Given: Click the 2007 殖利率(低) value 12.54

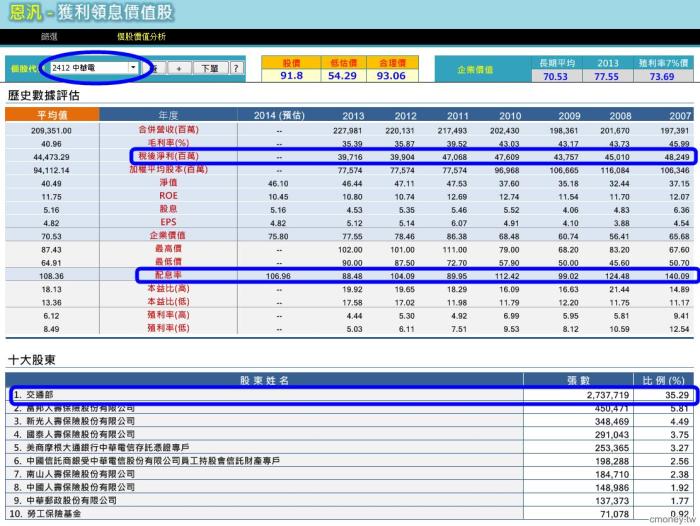Looking at the screenshot, I should tap(679, 329).
